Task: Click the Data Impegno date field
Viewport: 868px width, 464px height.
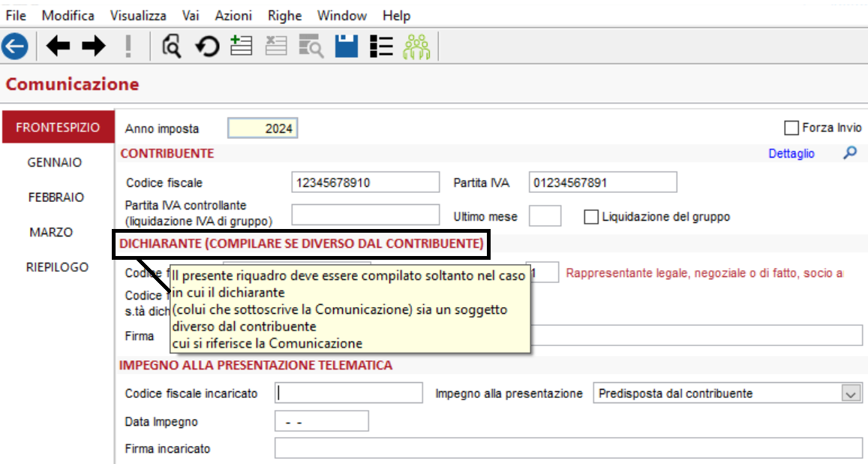Action: [x=322, y=421]
